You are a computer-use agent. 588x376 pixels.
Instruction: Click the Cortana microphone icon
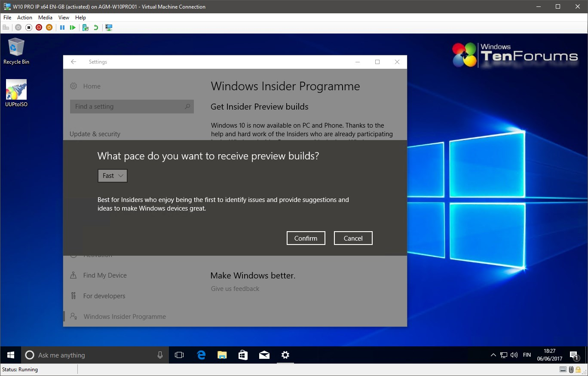[160, 355]
